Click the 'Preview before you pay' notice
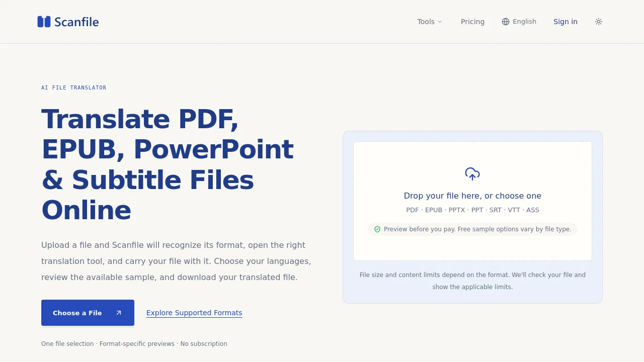The width and height of the screenshot is (644, 362). 472,229
